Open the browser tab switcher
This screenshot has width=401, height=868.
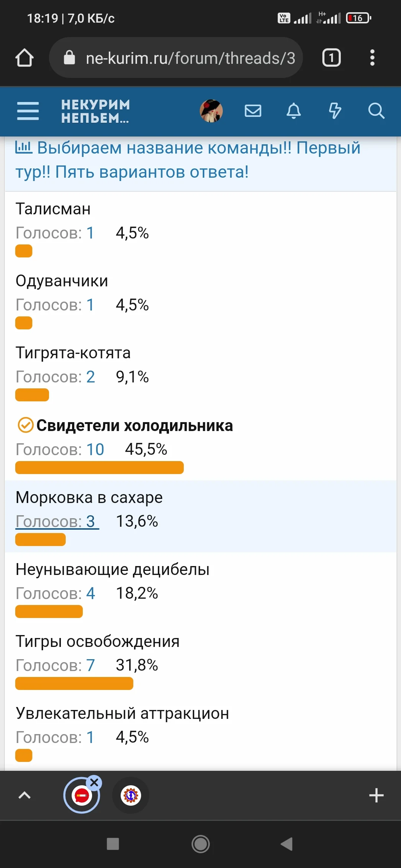click(x=331, y=58)
